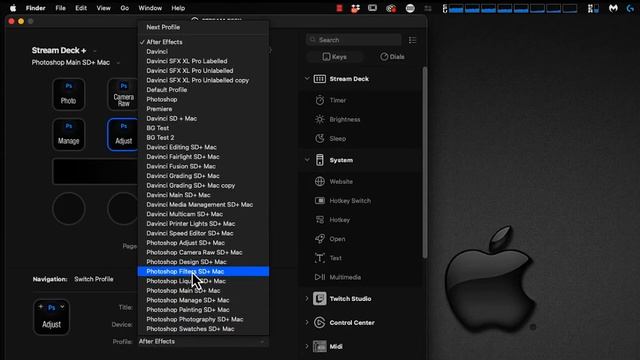The width and height of the screenshot is (640, 360).
Task: Open the Apple menu
Action: tap(13, 8)
